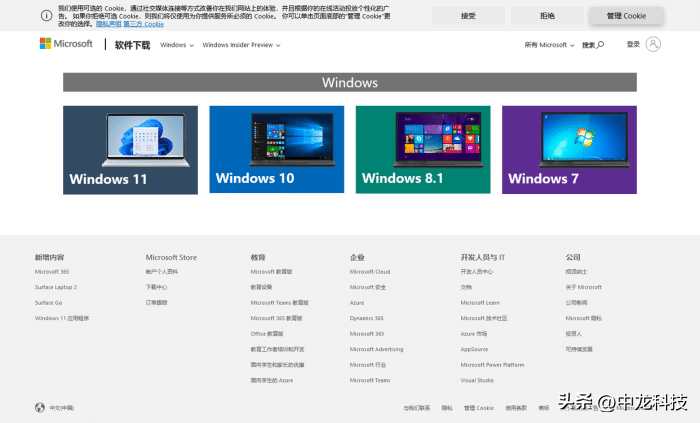Click the 管理 Cookie button in banner

point(626,16)
